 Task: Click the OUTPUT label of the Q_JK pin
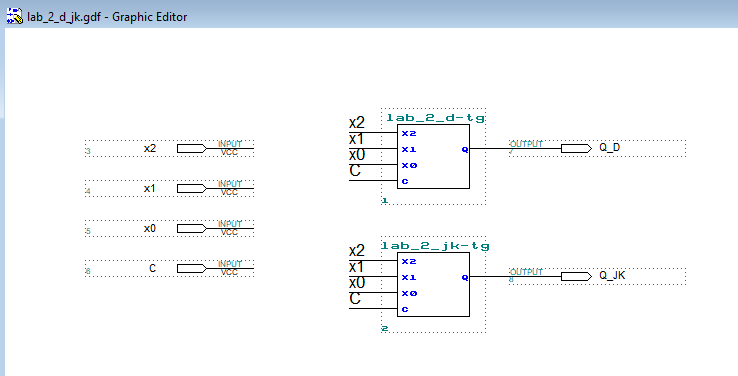(x=527, y=272)
